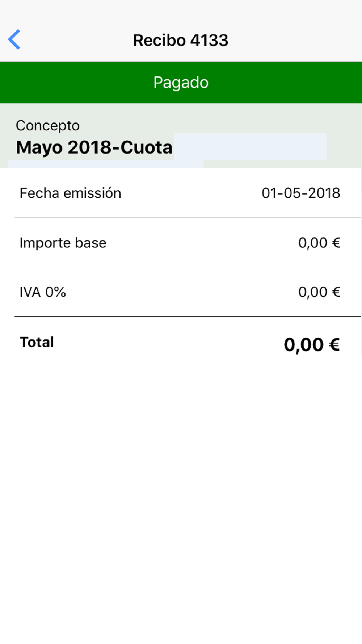
Task: Select the date 01-05-2018
Action: tap(301, 193)
